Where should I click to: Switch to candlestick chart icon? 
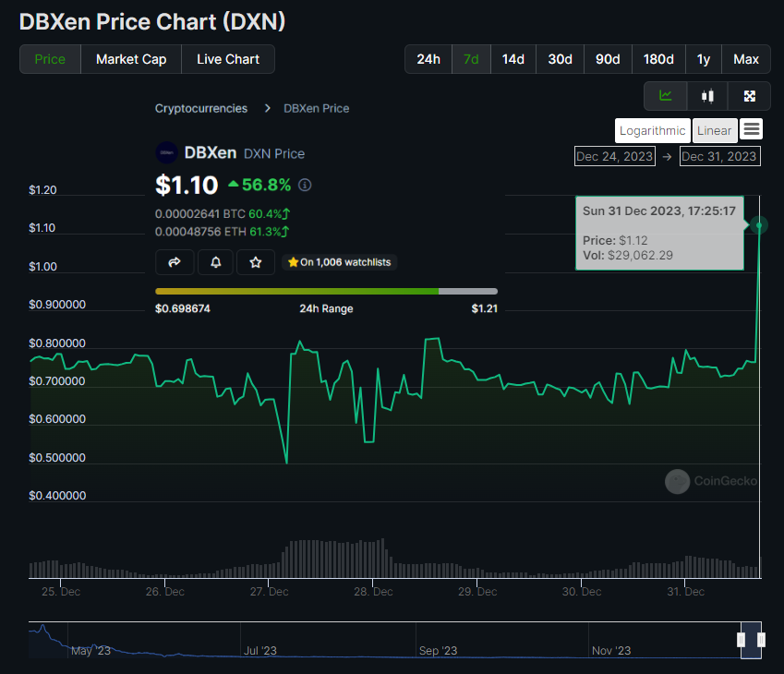[707, 95]
